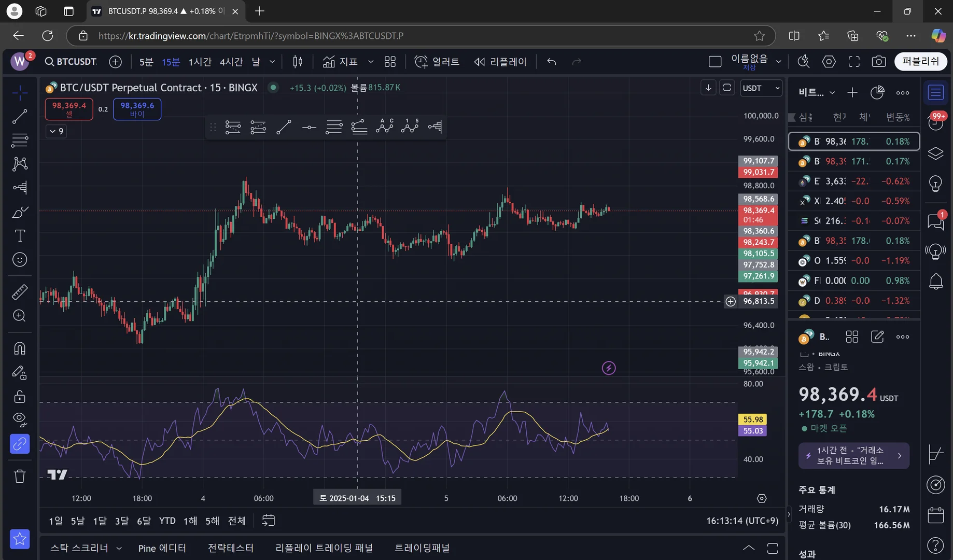Viewport: 953px width, 560px height.
Task: Expand the more time intervals dropdown
Action: 272,62
